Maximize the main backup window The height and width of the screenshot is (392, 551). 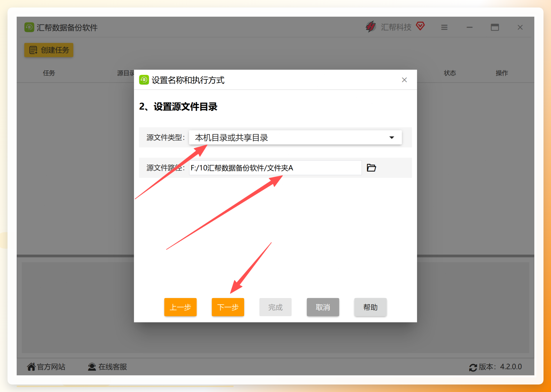(x=495, y=27)
